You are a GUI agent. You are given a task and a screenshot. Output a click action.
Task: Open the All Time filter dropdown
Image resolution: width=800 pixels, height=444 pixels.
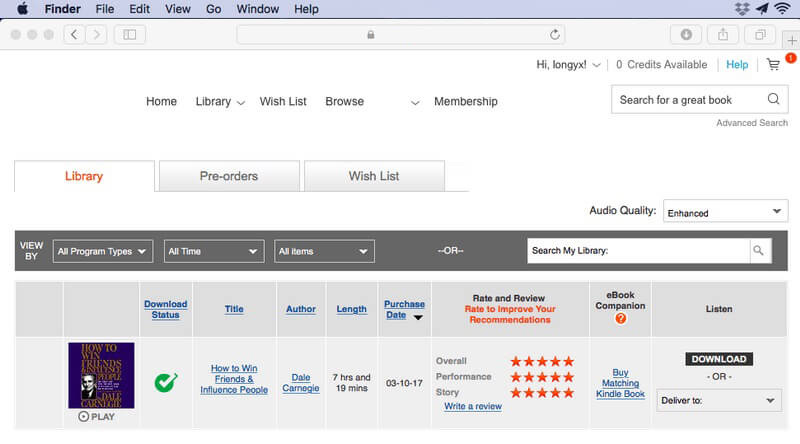pyautogui.click(x=214, y=251)
